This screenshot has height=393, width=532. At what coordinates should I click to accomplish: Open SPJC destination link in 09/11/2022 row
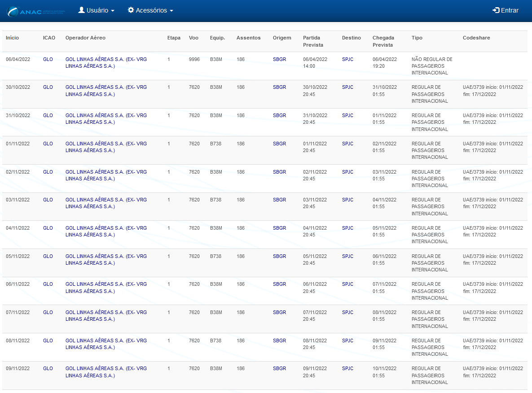348,369
